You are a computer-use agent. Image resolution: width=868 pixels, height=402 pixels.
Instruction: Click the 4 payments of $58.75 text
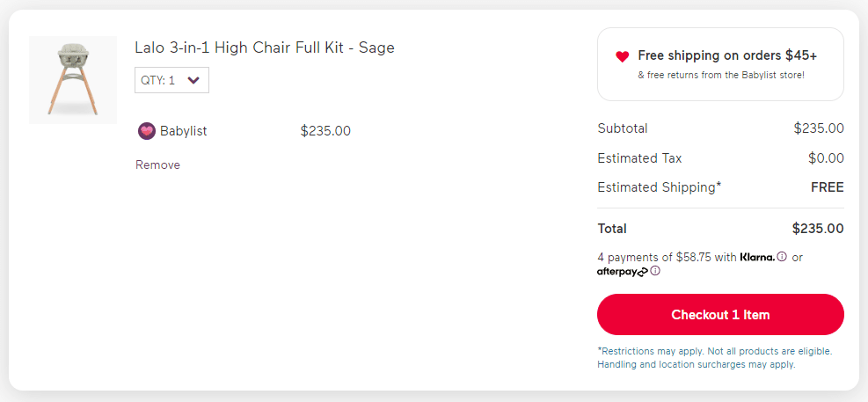tap(667, 258)
